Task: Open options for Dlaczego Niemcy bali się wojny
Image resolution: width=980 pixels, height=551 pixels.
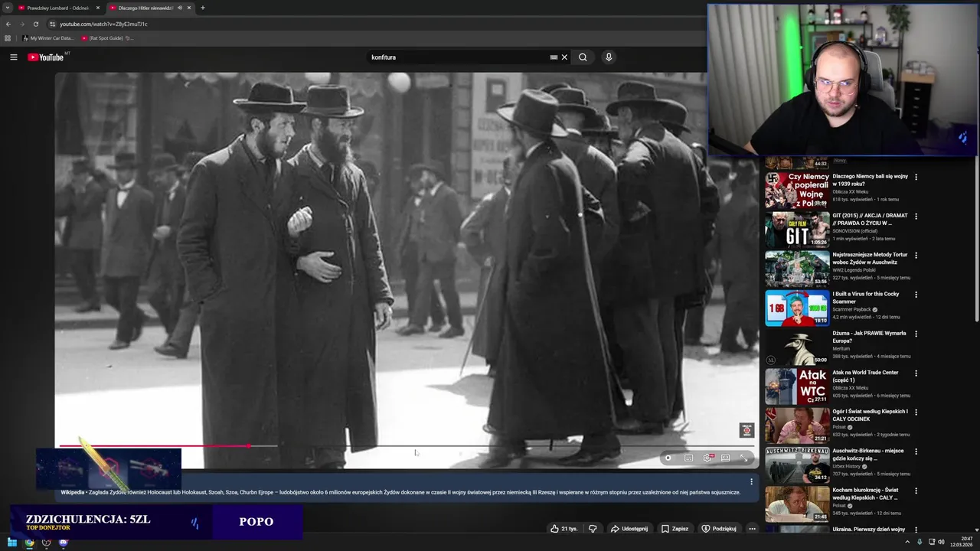Action: (x=916, y=177)
